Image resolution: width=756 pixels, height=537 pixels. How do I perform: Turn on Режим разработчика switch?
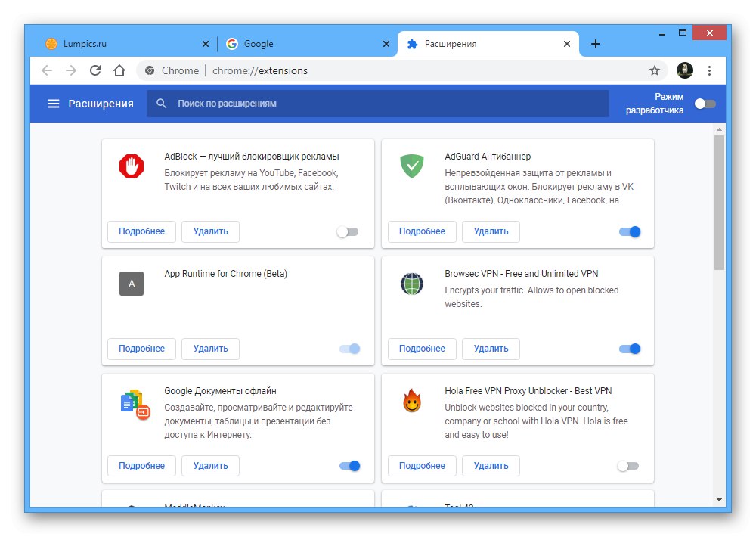[x=705, y=104]
